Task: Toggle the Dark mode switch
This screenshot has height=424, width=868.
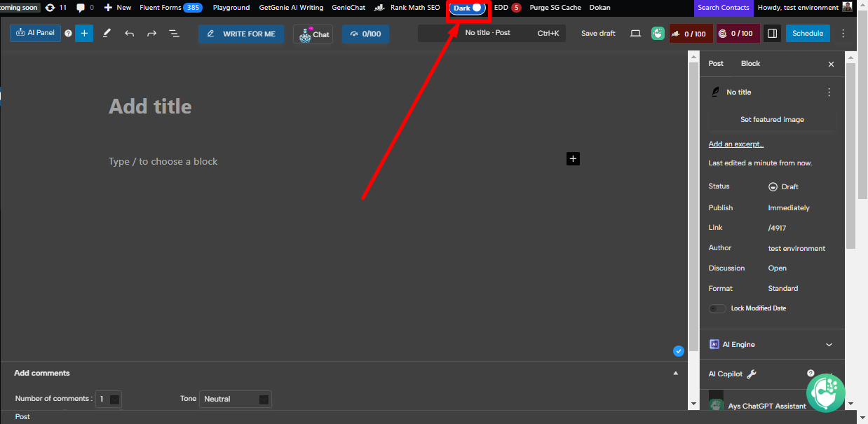Action: click(468, 8)
